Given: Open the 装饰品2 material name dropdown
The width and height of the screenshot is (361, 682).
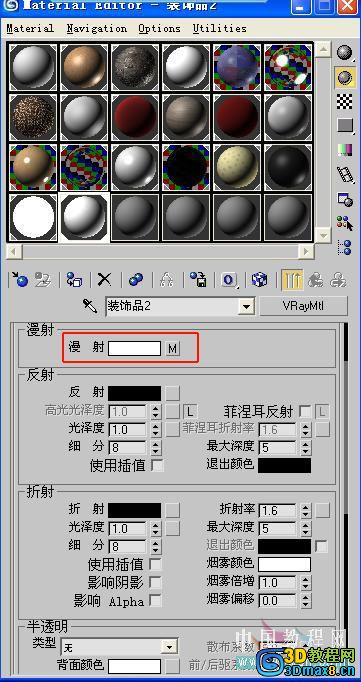Looking at the screenshot, I should (x=247, y=306).
